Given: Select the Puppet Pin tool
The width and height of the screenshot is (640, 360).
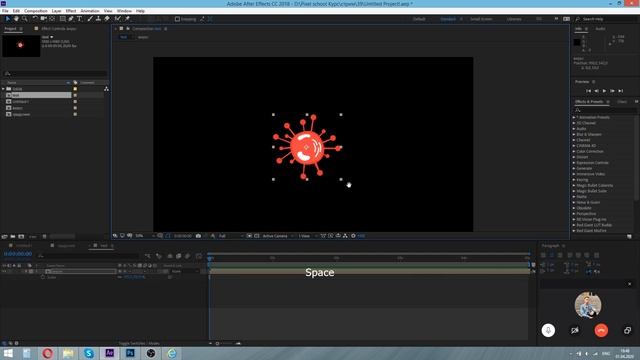Looking at the screenshot, I should pos(127,19).
